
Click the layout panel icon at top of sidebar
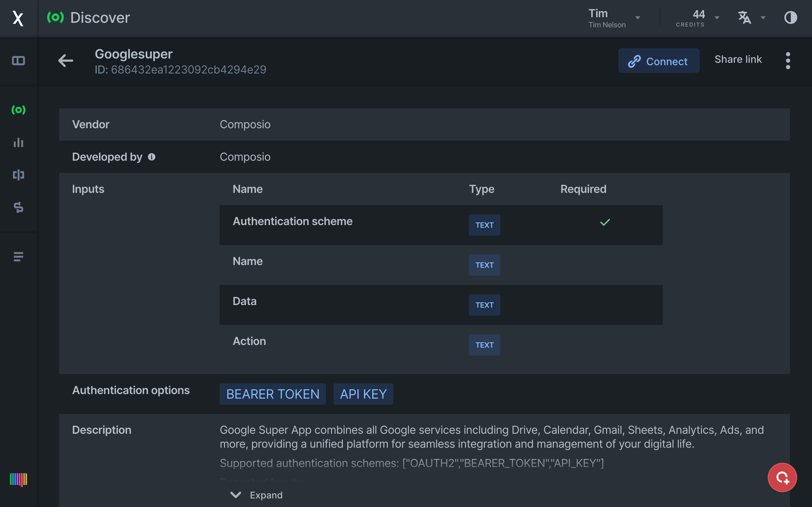19,61
